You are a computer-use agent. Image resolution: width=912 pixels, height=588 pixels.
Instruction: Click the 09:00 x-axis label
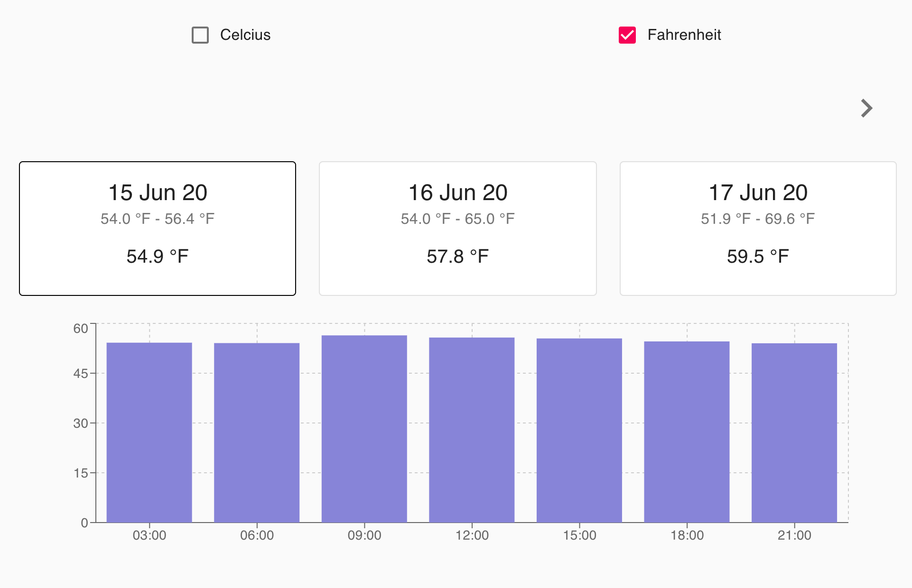pyautogui.click(x=364, y=535)
